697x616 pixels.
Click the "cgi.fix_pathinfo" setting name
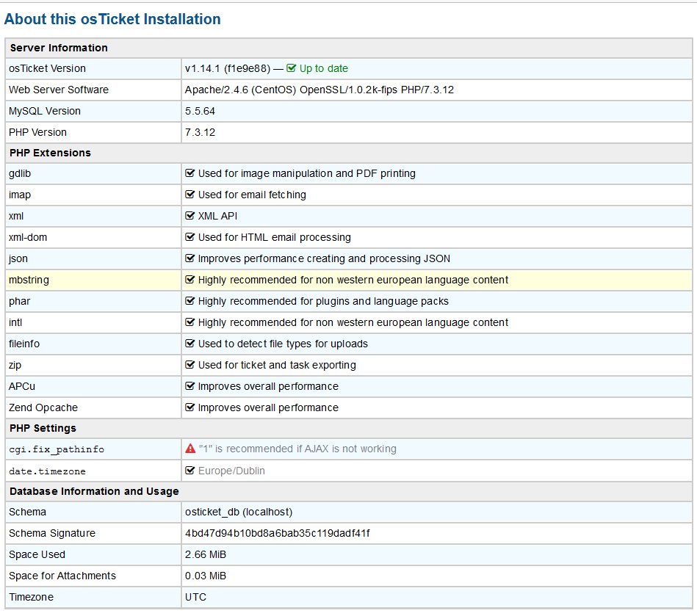[x=57, y=449]
